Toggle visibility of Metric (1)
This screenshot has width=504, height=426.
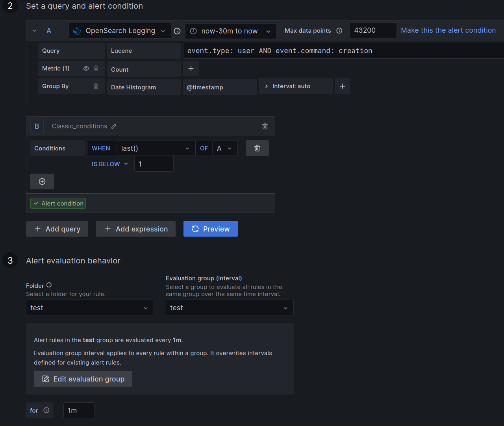tap(86, 69)
